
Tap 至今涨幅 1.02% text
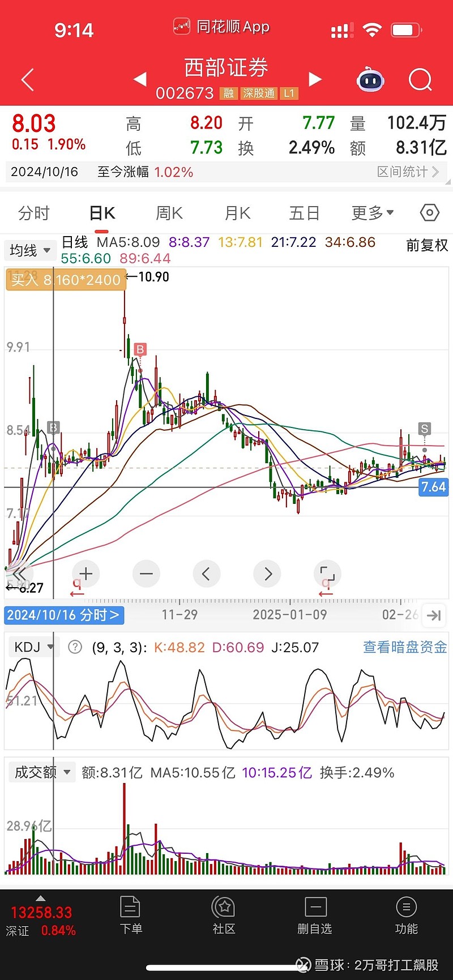click(145, 172)
